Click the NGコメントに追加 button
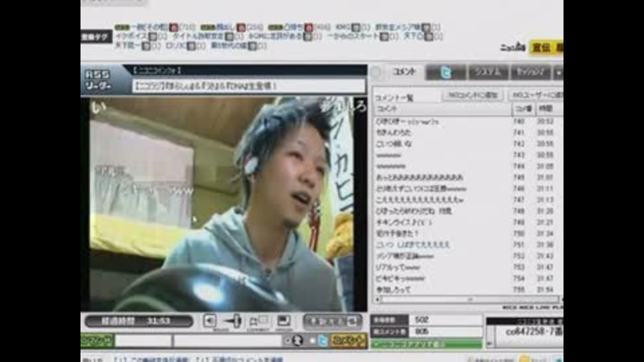The width and height of the screenshot is (644, 362). point(473,95)
